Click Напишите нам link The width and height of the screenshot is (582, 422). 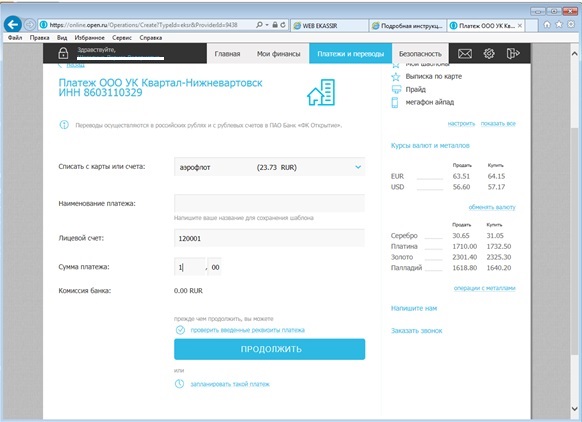(x=414, y=308)
